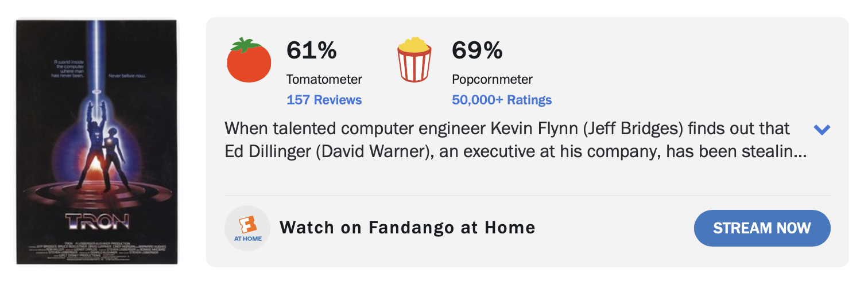
Task: Select the Popcornmeter label text
Action: [x=492, y=79]
